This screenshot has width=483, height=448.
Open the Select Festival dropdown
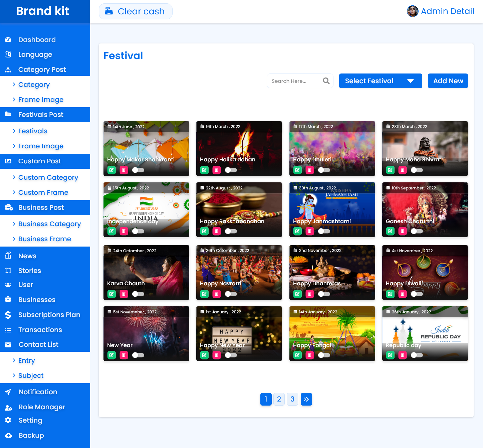click(x=380, y=81)
